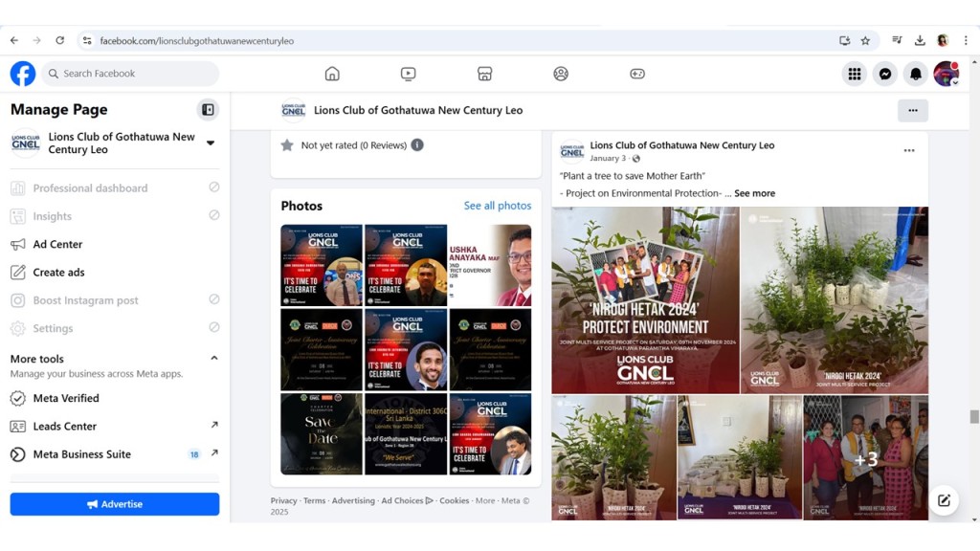Click the Privacy footer link
The image size is (980, 551).
283,501
